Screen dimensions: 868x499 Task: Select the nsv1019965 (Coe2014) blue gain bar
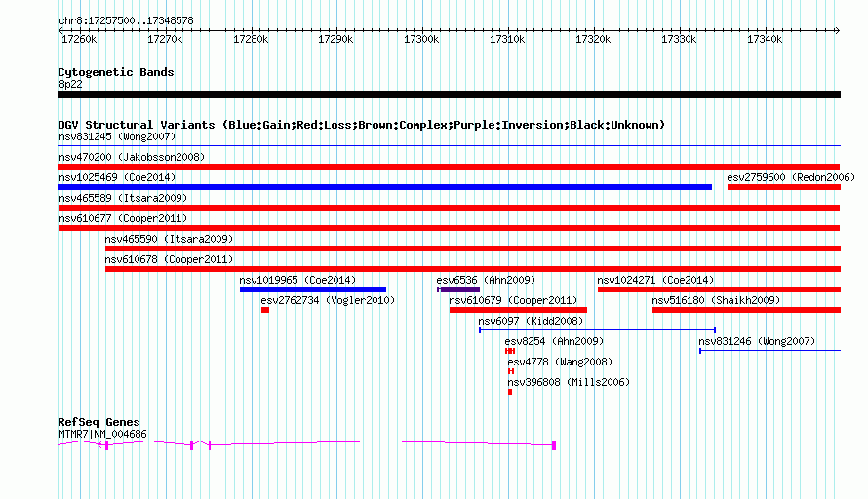313,289
